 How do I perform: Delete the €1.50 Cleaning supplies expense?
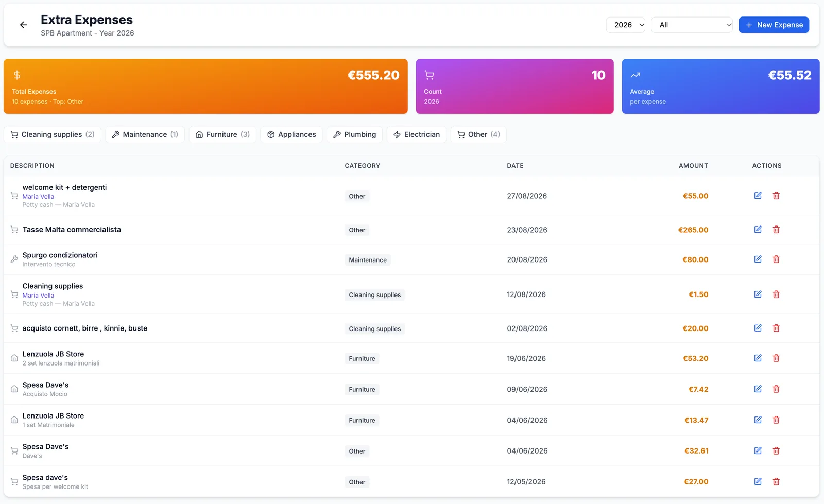point(776,294)
